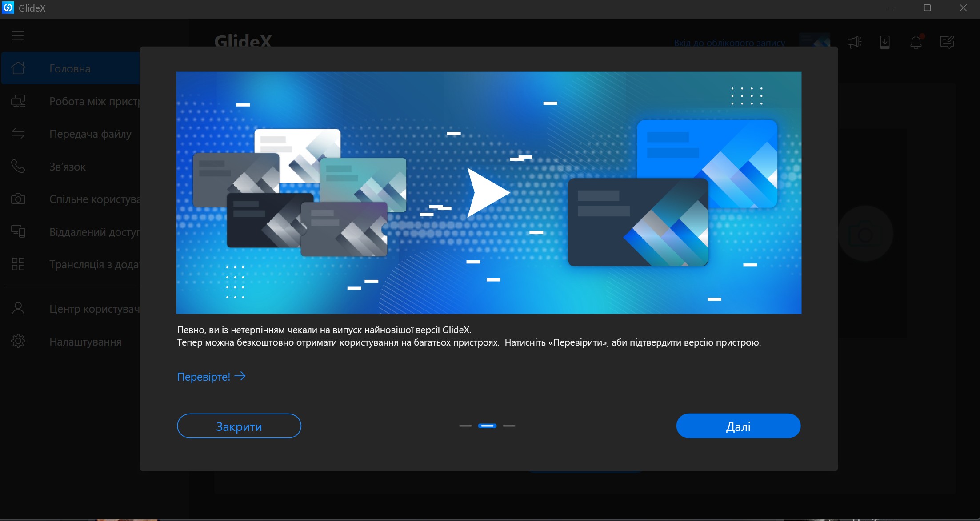
Task: Click the download to device icon
Action: pyautogui.click(x=885, y=42)
